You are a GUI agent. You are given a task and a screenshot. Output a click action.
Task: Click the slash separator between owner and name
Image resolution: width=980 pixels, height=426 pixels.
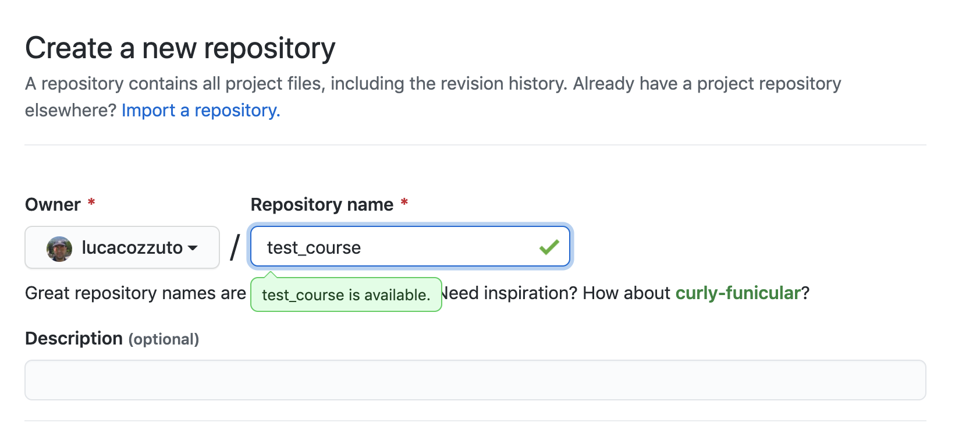[235, 247]
